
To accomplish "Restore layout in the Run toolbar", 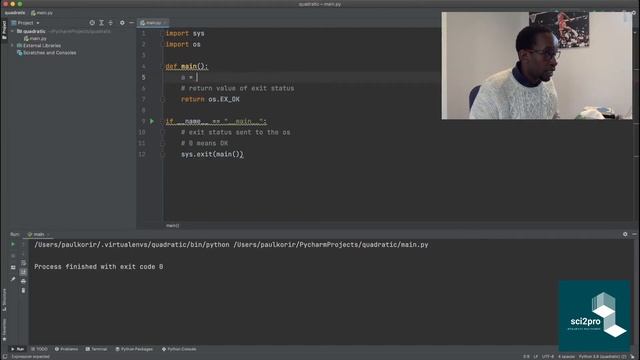I will tap(13, 267).
